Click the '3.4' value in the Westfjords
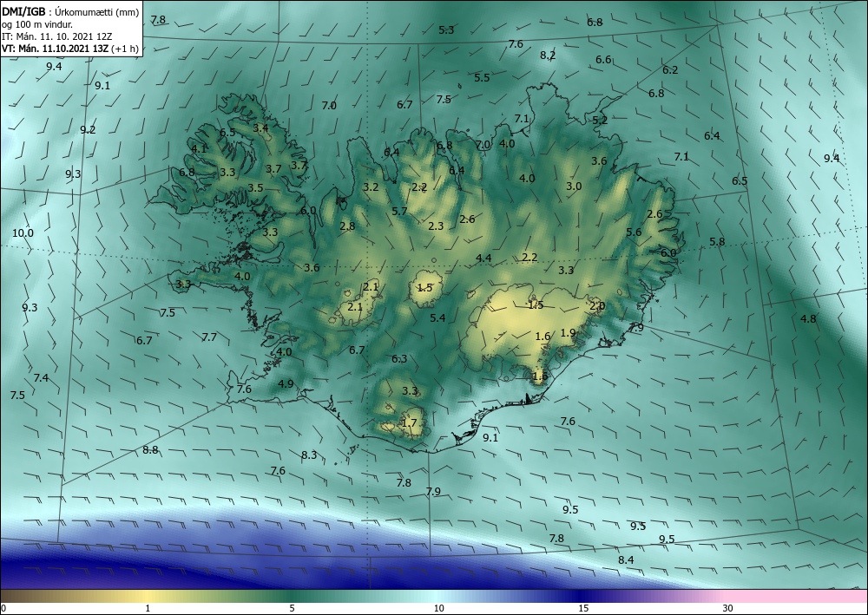Image resolution: width=868 pixels, height=615 pixels. coord(260,128)
